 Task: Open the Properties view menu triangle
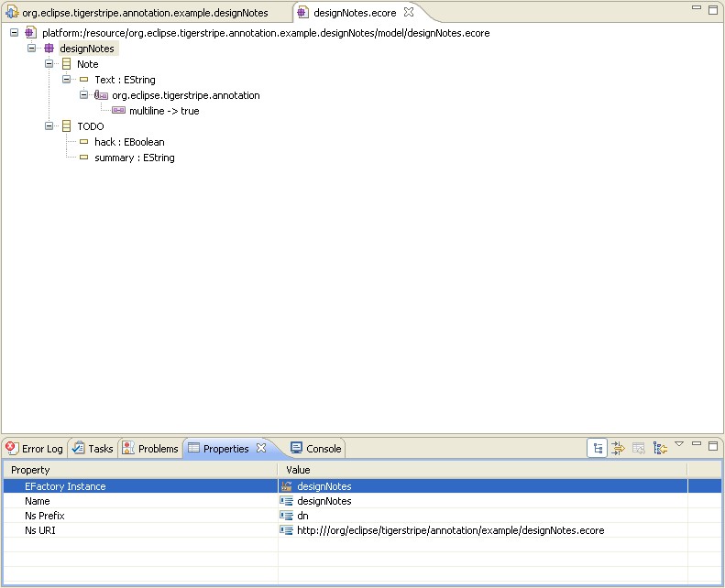pos(679,444)
